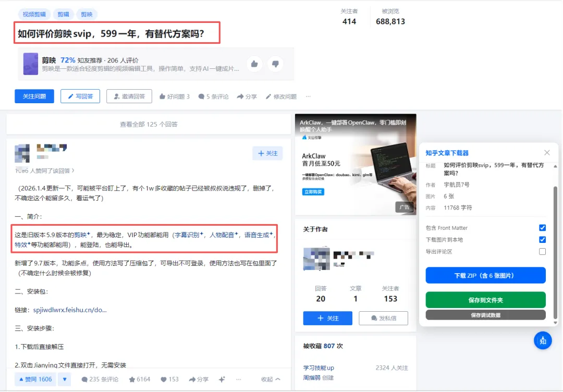Viewport: 563px width, 392px height.
Task: Click the 好问题 3 thumbs-up icon
Action: pos(162,96)
